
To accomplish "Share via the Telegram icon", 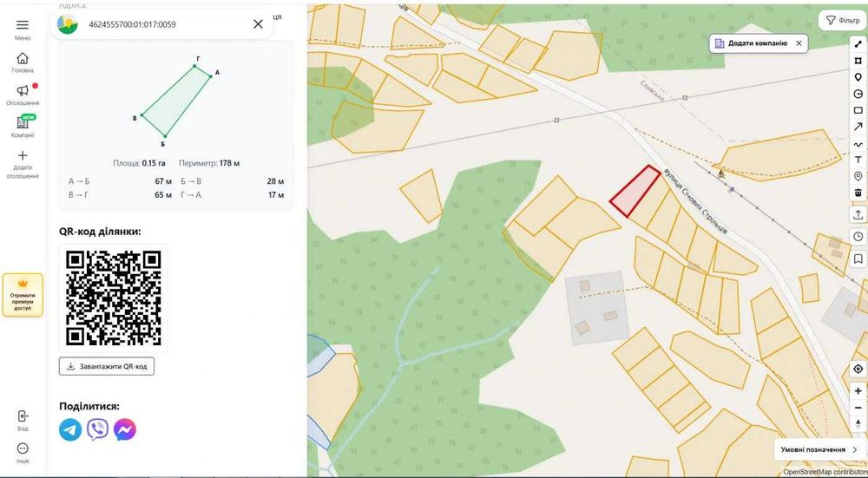I will point(70,429).
